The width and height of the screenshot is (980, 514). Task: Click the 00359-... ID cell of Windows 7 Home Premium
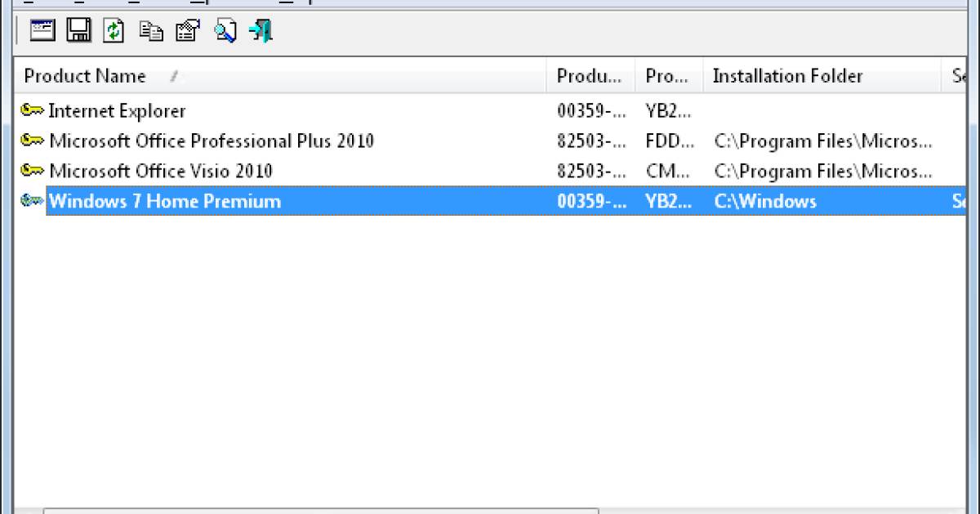click(x=591, y=201)
